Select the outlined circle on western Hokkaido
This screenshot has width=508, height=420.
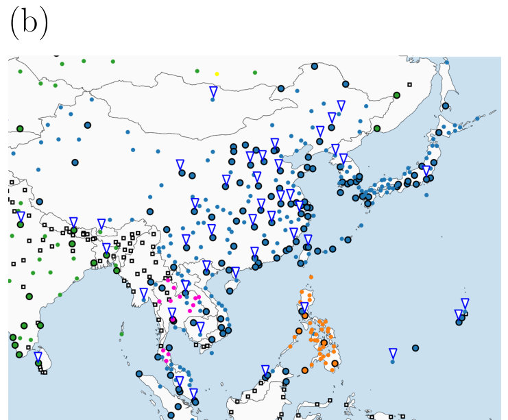(x=439, y=132)
